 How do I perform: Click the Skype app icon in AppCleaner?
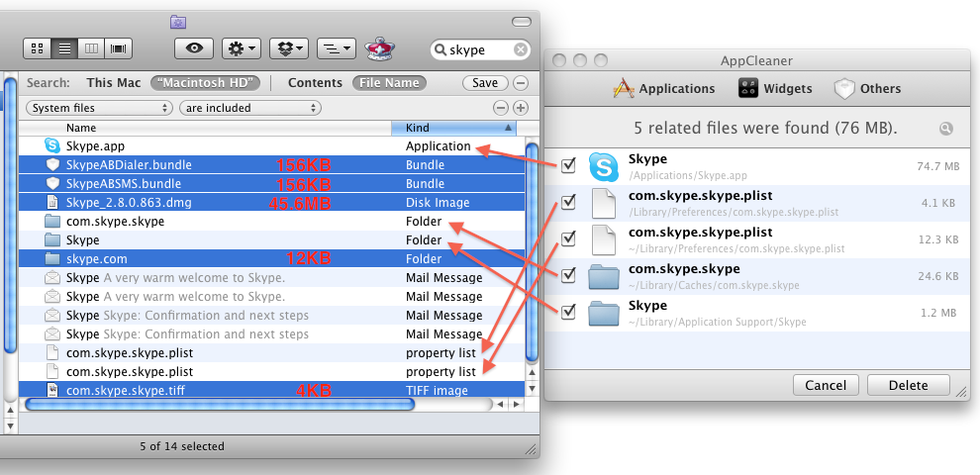pos(604,167)
